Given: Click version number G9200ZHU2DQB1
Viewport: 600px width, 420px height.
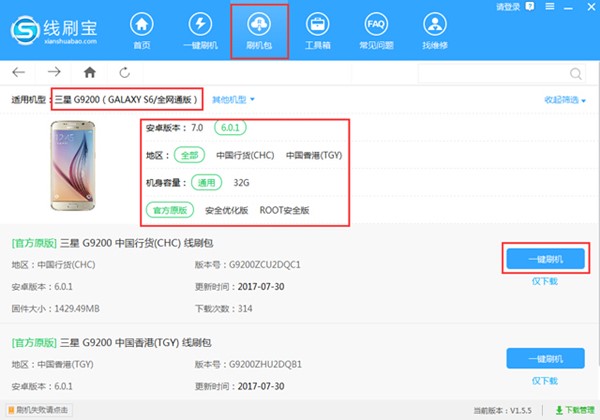Looking at the screenshot, I should coord(265,364).
